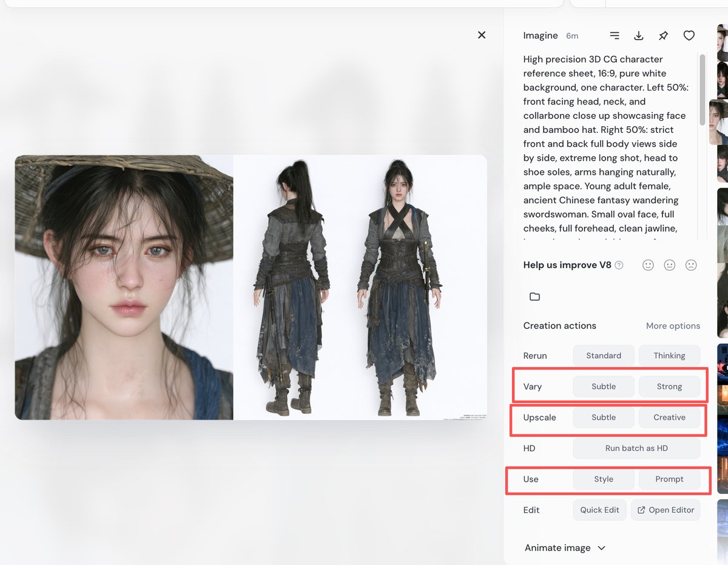Viewport: 728px width, 565px height.
Task: Rate the image with the sad face
Action: (691, 265)
